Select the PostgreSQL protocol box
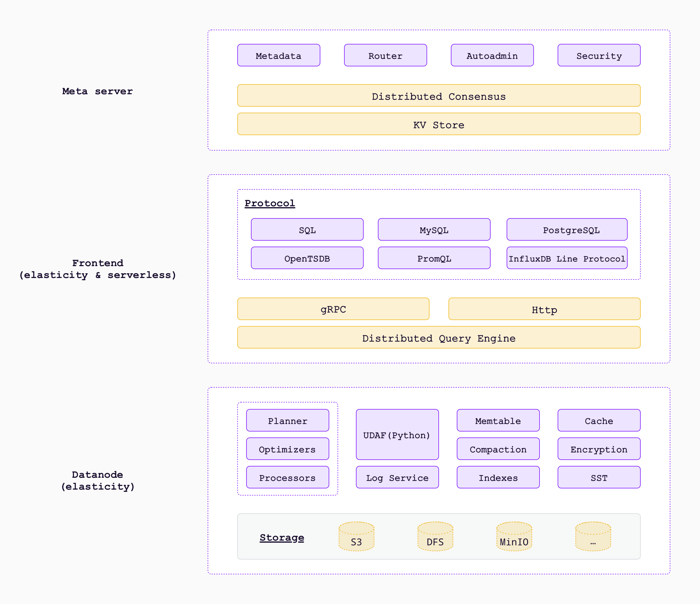 tap(567, 230)
